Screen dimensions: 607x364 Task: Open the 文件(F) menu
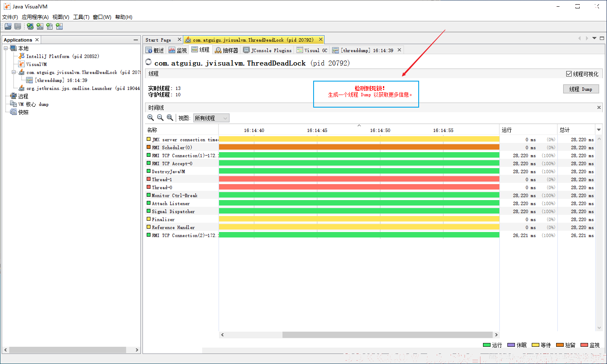coord(10,17)
